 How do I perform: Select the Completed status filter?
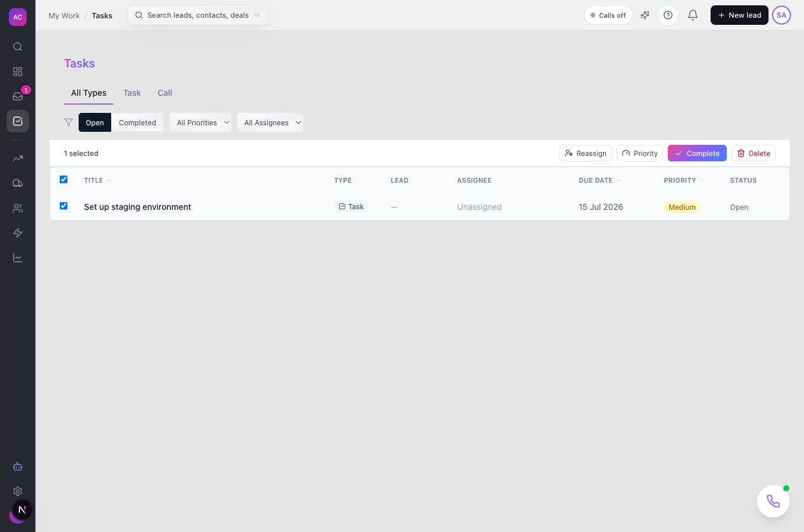[x=137, y=122]
